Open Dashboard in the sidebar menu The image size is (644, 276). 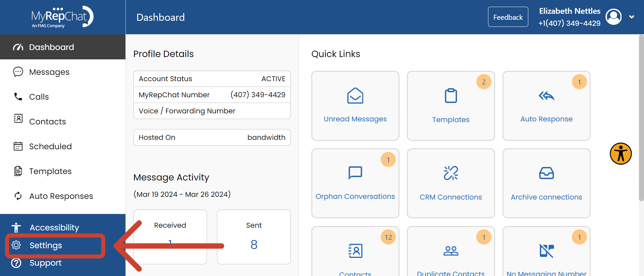[63, 47]
